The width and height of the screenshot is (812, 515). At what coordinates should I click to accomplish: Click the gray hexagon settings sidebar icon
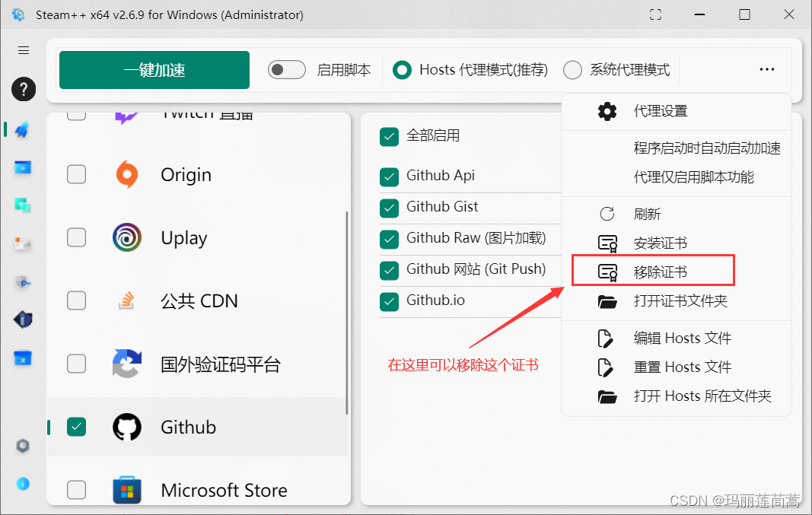pyautogui.click(x=23, y=446)
